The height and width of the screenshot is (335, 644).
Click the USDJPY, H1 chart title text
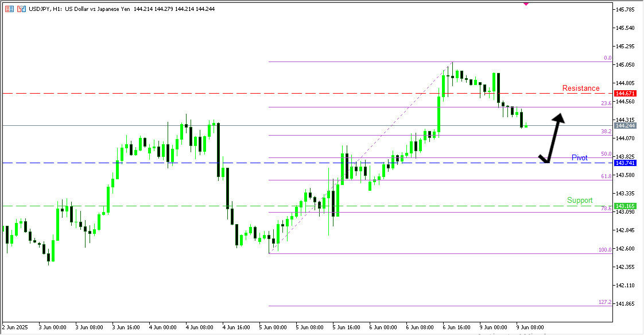[x=80, y=10]
